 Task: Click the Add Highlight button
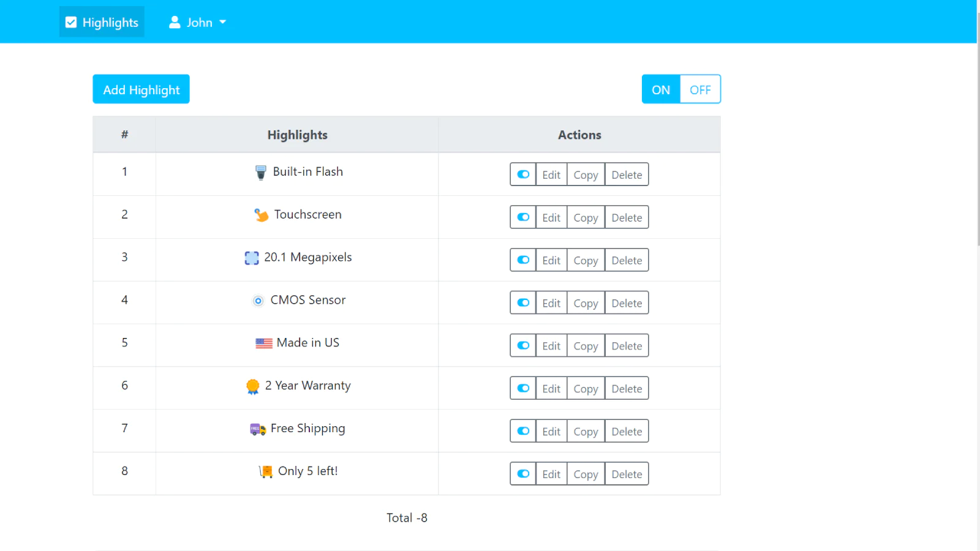click(141, 89)
